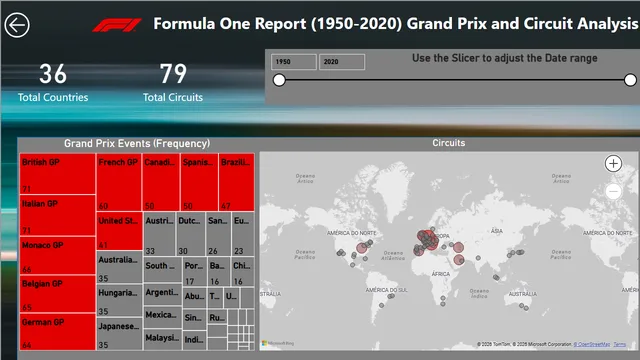
Task: Select the South African GP tile
Action: coord(162,269)
